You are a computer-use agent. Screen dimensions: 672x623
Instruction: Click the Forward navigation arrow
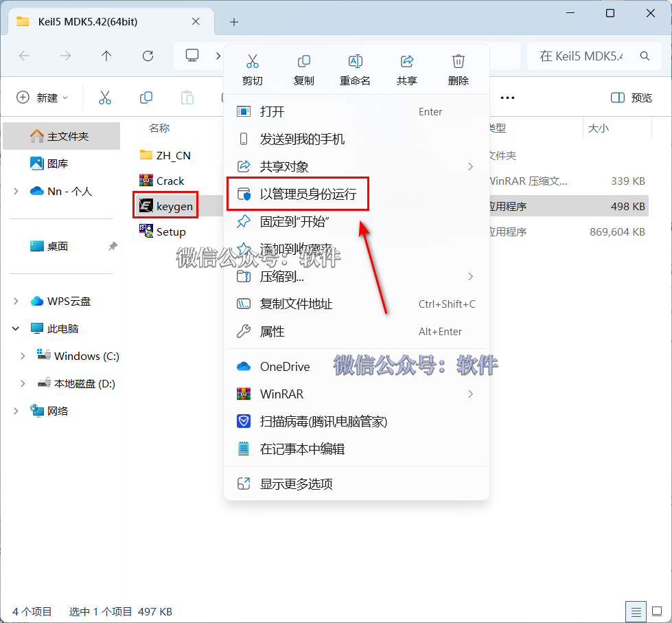(66, 56)
